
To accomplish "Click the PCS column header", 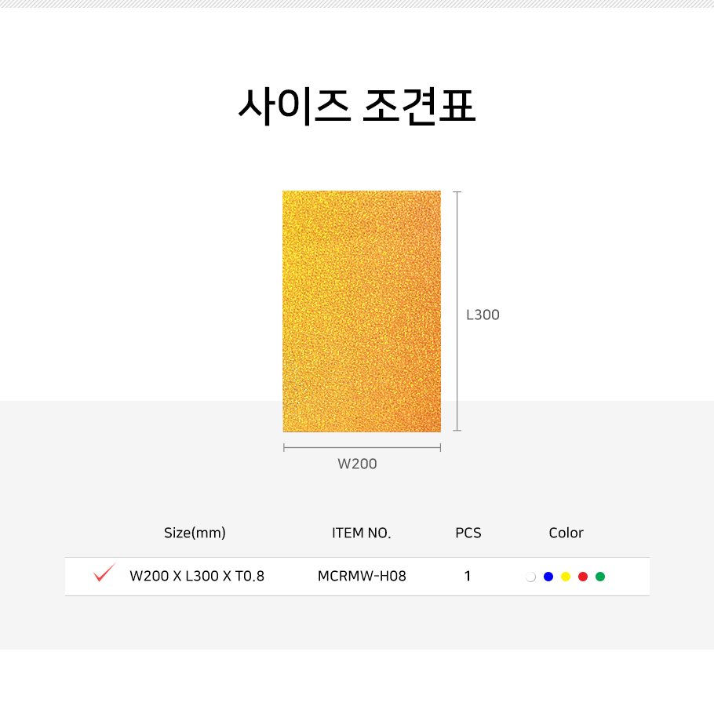I will click(x=468, y=533).
